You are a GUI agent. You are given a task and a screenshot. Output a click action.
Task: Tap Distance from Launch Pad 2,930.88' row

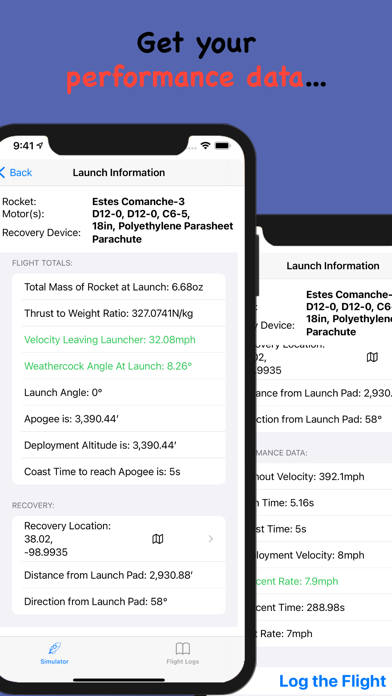coord(119,575)
